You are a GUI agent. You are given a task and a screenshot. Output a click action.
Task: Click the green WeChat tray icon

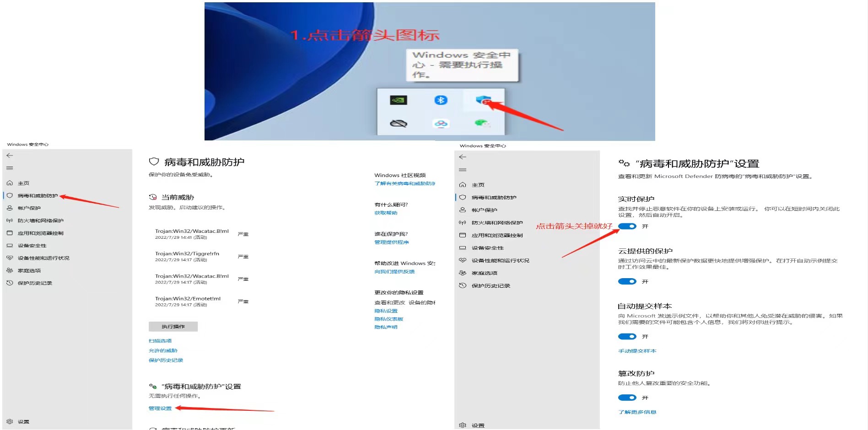tap(482, 123)
